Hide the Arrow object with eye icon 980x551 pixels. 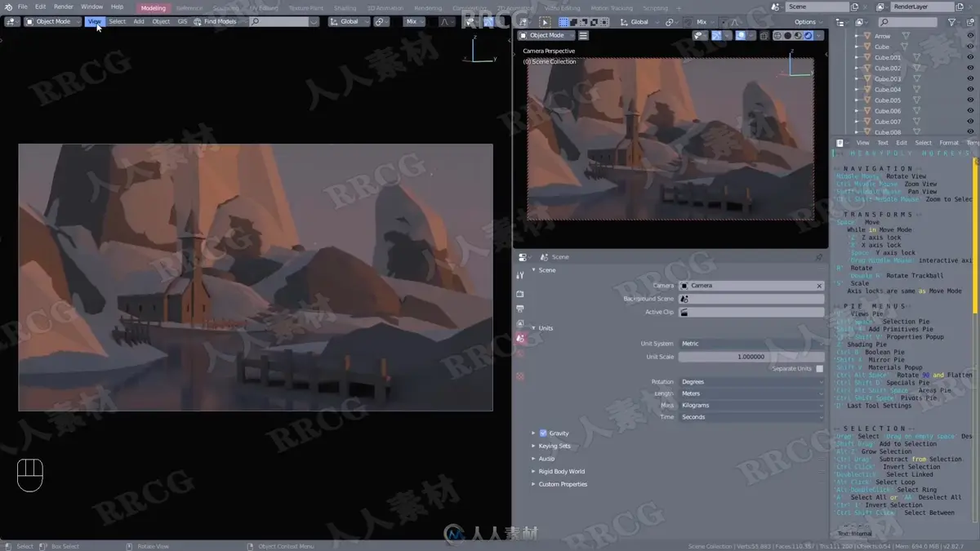click(x=971, y=36)
